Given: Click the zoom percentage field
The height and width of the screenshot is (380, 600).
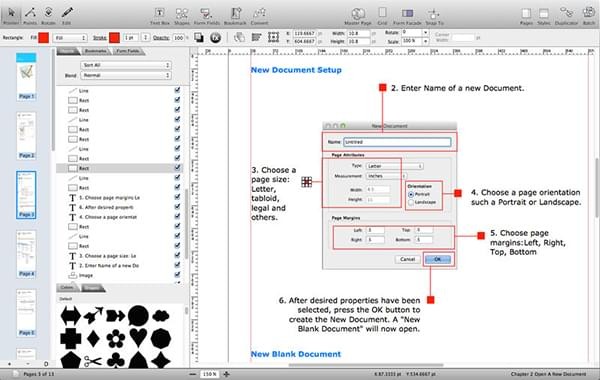Looking at the screenshot, I should click(x=210, y=374).
